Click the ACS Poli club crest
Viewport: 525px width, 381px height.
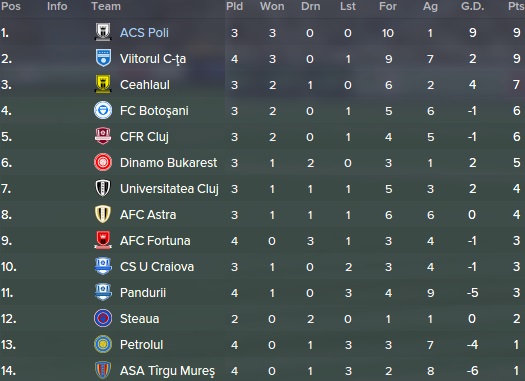tap(103, 32)
